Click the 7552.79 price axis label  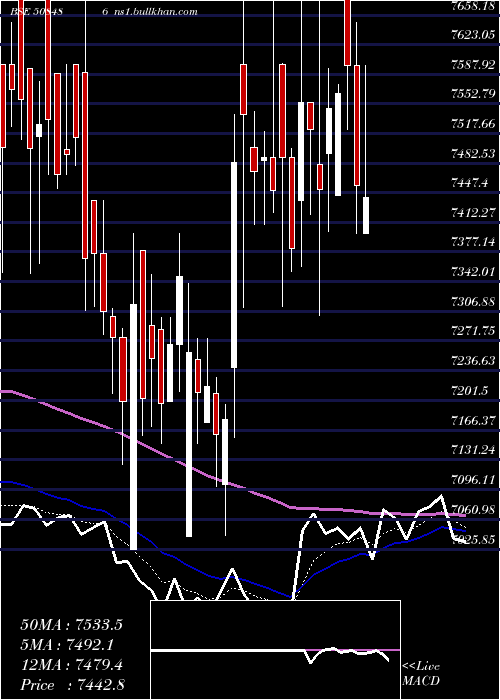click(x=474, y=95)
